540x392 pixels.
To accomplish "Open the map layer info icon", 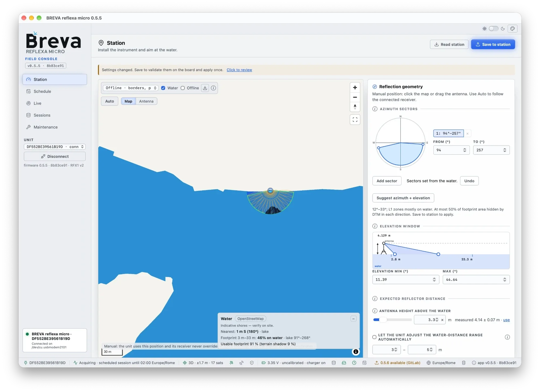I will pyautogui.click(x=213, y=88).
